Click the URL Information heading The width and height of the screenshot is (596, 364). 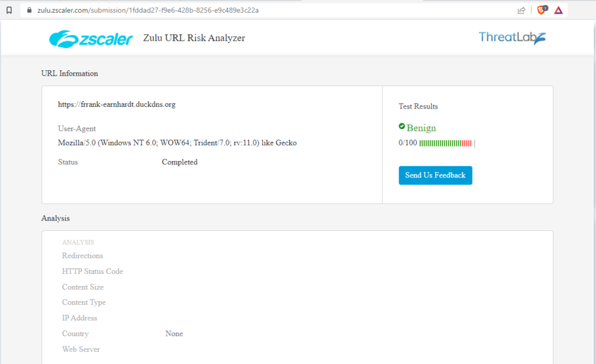pos(70,74)
